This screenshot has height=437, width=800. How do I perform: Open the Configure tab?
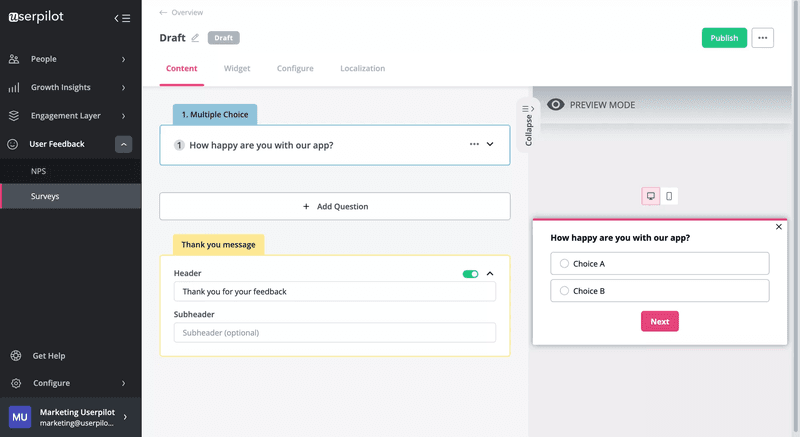click(x=295, y=68)
